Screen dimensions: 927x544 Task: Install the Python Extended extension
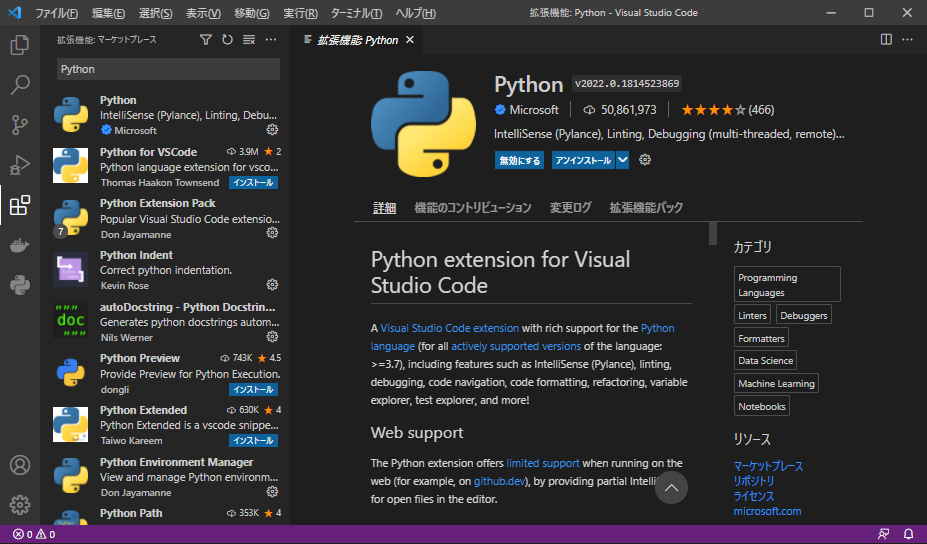point(253,441)
